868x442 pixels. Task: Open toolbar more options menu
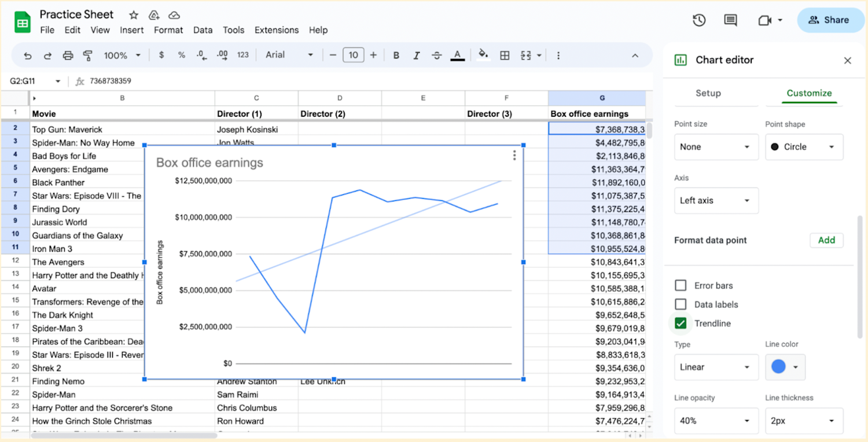click(558, 56)
